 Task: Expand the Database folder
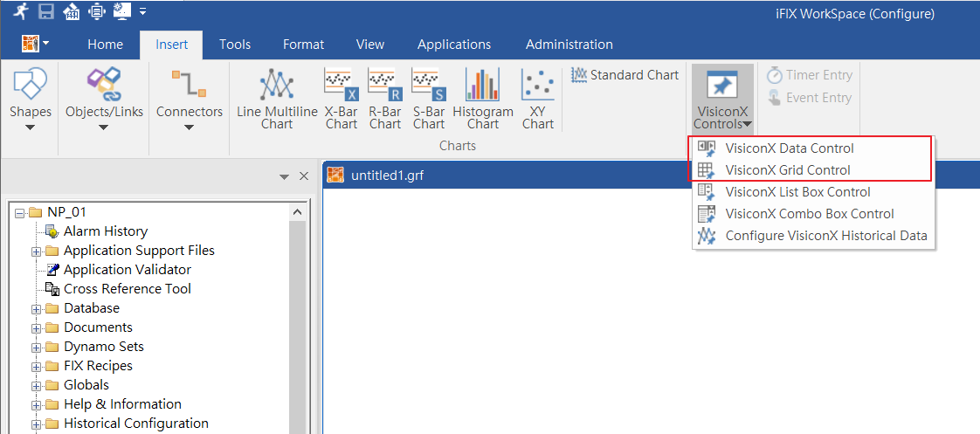[x=37, y=309]
